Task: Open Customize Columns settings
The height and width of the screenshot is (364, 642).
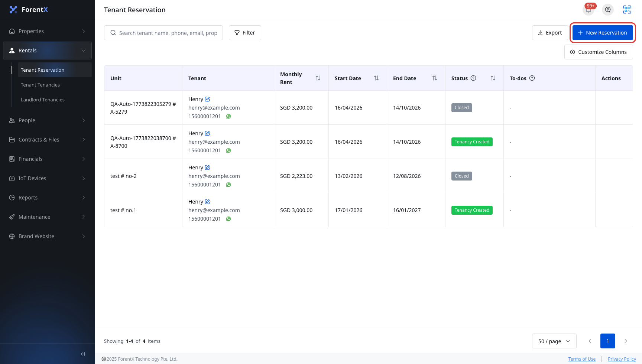Action: click(599, 52)
